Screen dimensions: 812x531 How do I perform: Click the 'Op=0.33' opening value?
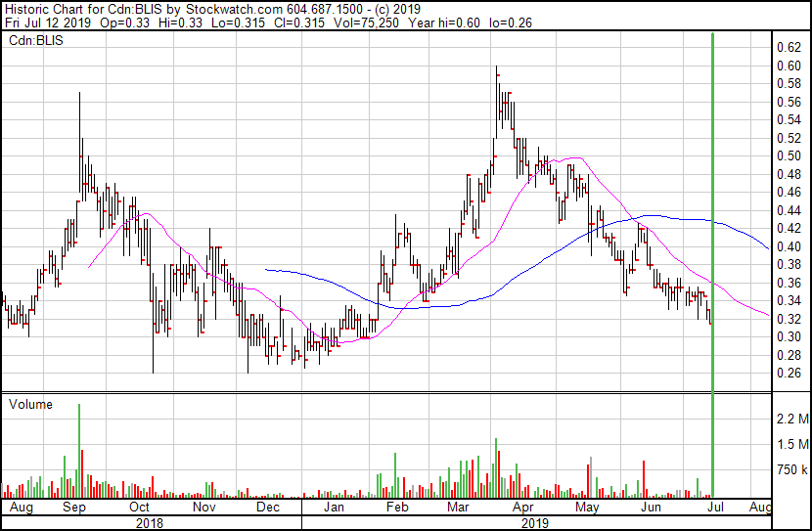(125, 22)
